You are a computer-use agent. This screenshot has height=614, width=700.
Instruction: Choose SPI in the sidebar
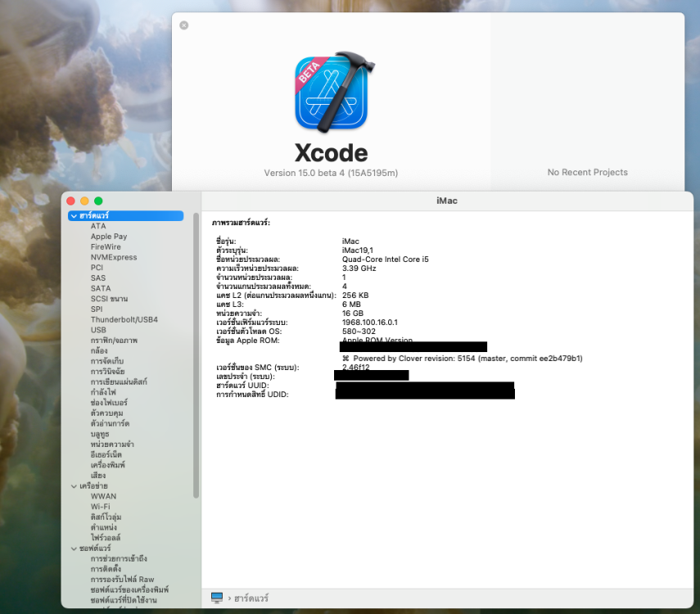point(97,309)
